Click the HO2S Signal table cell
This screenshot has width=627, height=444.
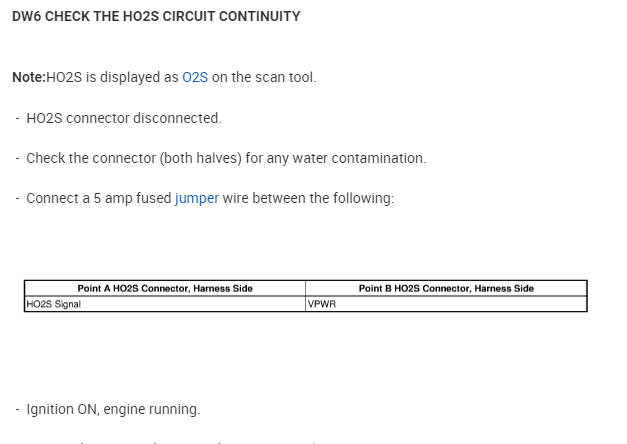(54, 304)
